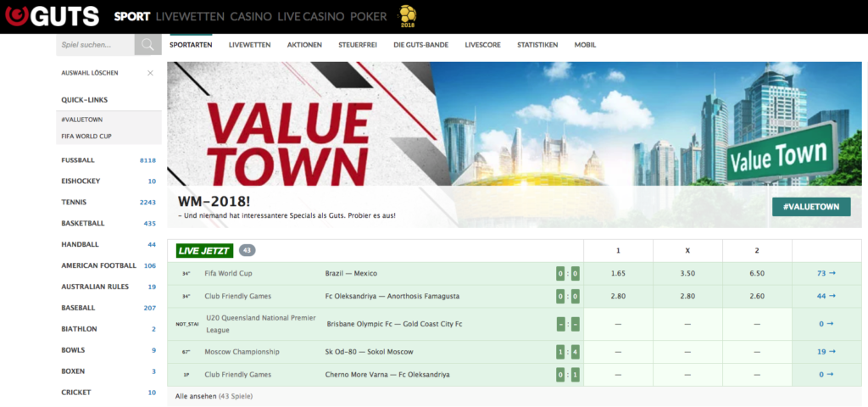Open the Livescore tab

coord(482,45)
